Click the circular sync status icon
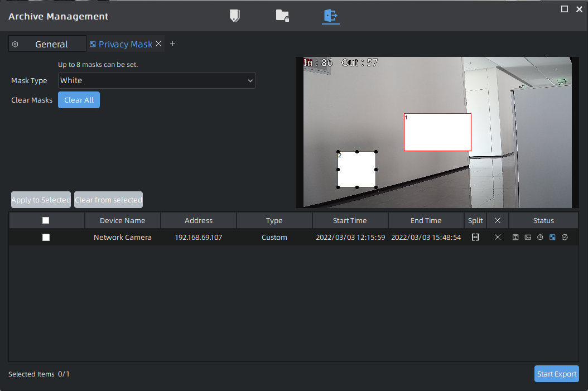 [x=565, y=237]
